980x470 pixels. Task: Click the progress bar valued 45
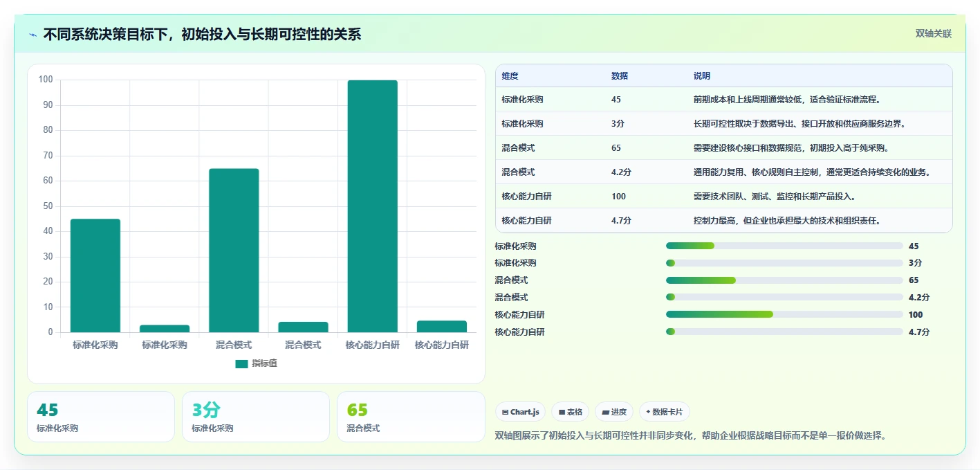click(784, 246)
